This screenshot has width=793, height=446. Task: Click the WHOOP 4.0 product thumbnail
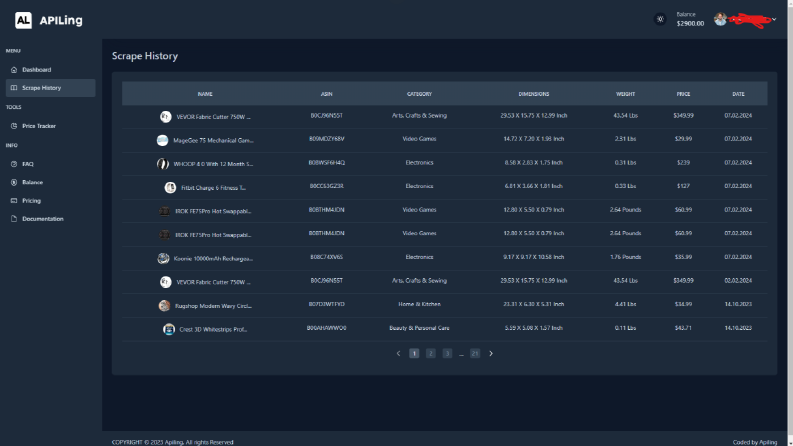[x=163, y=164]
